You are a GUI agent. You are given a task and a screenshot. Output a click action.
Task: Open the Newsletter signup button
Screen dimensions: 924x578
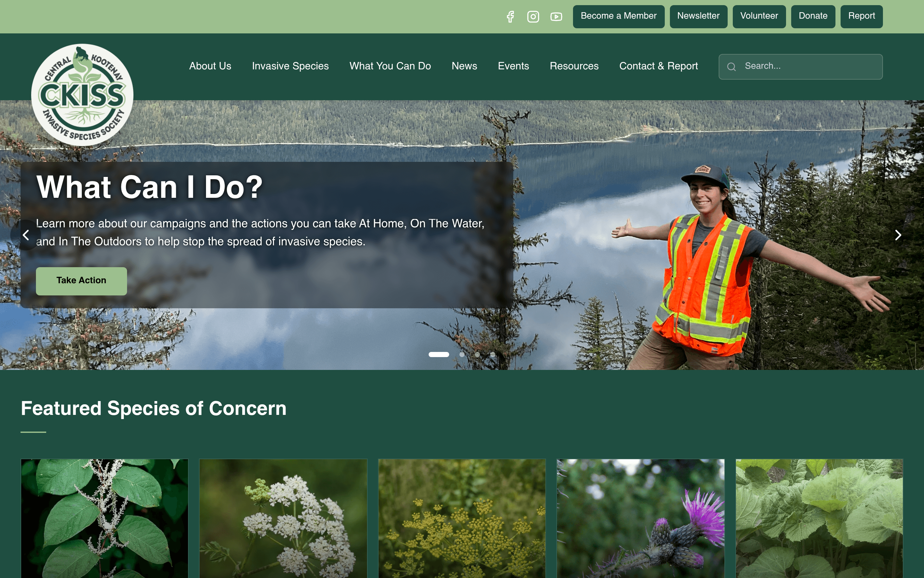point(698,16)
